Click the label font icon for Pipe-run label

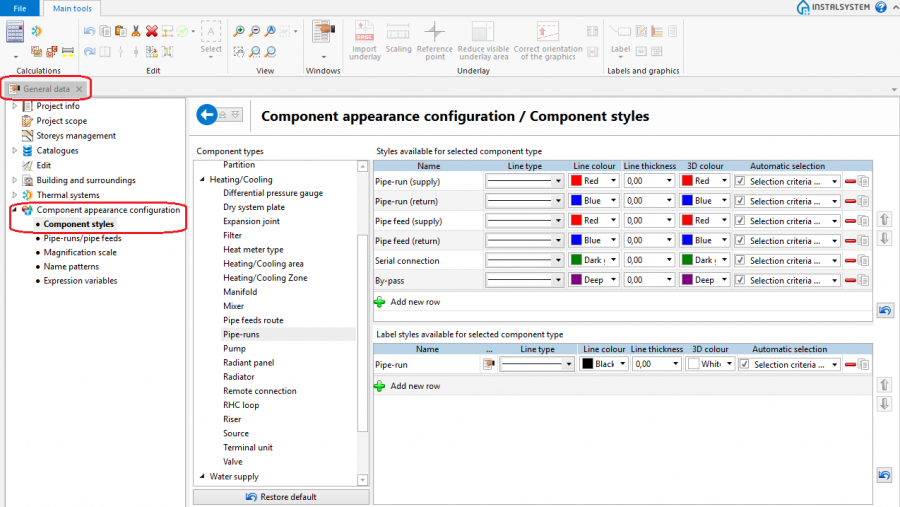(x=488, y=365)
